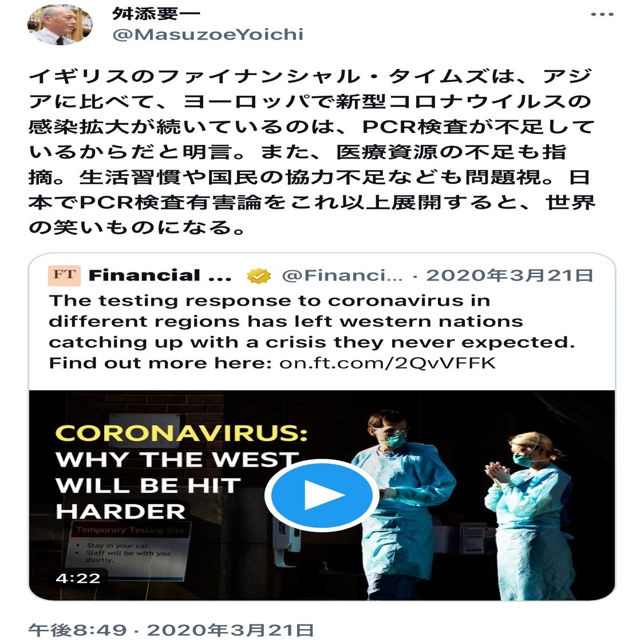Viewport: 644px width, 644px height.
Task: Open the 午後8:49 tweet timestamp
Action: [x=77, y=630]
